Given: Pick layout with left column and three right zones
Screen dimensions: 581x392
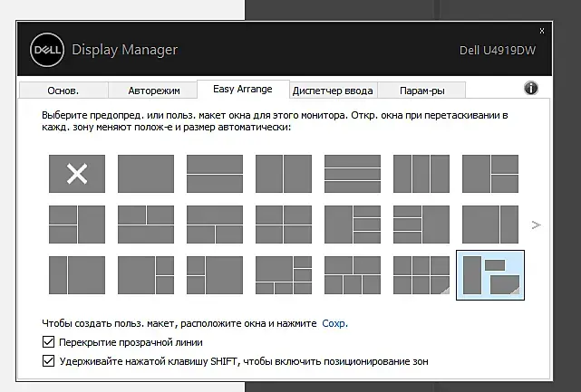Looking at the screenshot, I should pyautogui.click(x=353, y=225).
